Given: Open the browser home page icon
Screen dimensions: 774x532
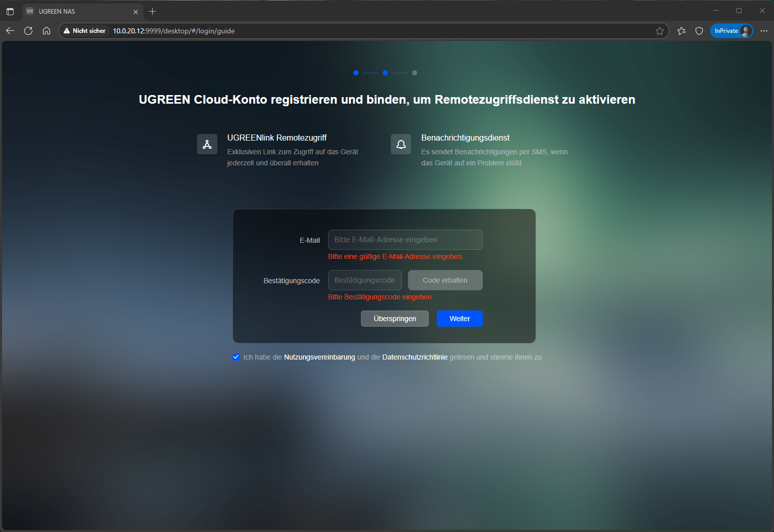Looking at the screenshot, I should coord(47,31).
